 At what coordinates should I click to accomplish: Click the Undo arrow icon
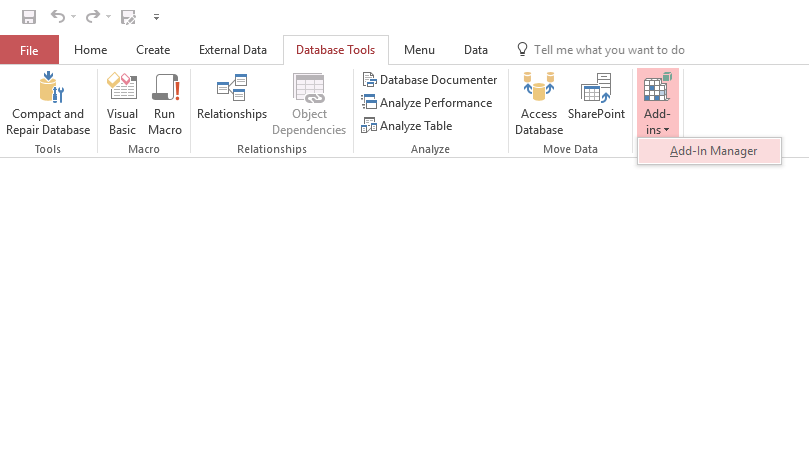58,17
